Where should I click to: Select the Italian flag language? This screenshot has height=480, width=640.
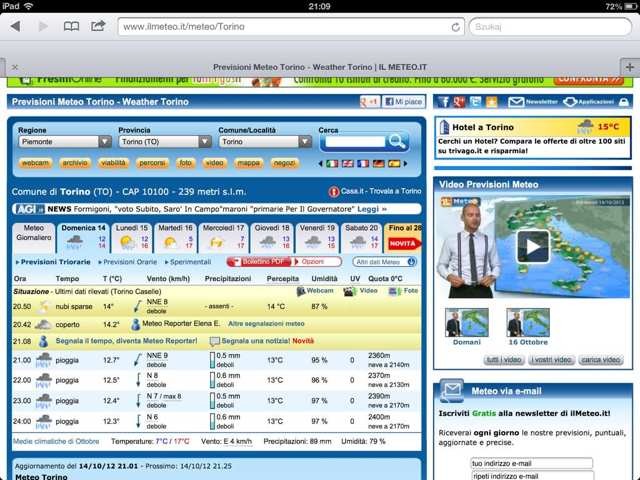click(x=332, y=164)
